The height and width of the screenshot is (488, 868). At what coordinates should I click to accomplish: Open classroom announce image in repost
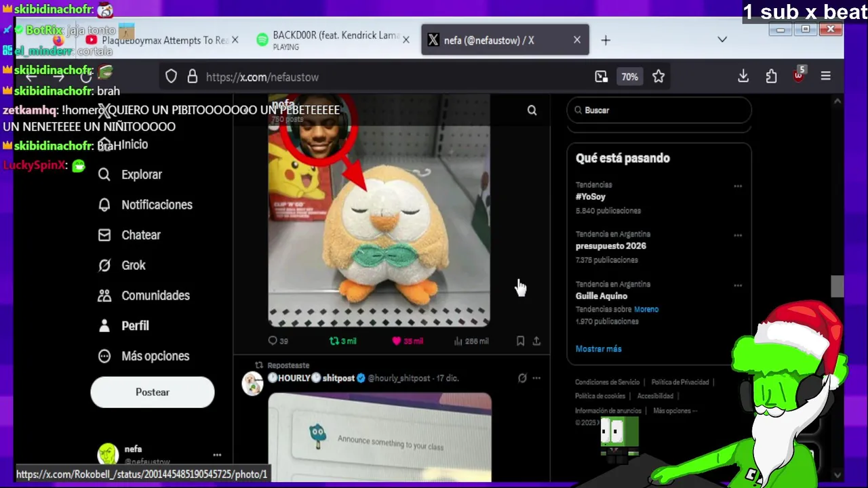(x=380, y=437)
